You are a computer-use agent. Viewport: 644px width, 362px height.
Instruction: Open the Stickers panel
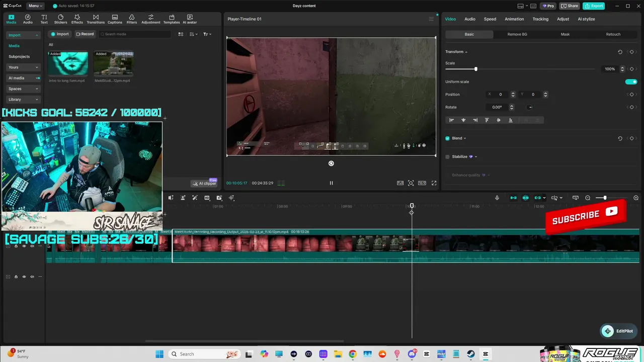pyautogui.click(x=60, y=19)
